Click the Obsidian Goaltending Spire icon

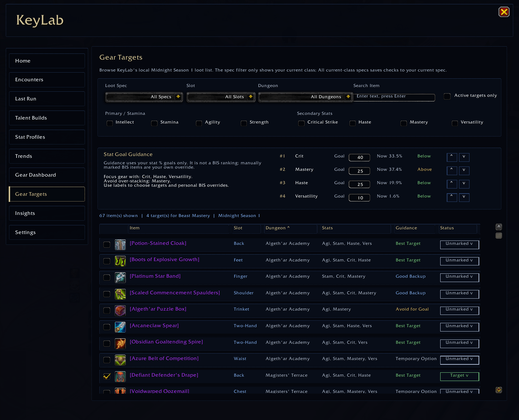click(120, 343)
